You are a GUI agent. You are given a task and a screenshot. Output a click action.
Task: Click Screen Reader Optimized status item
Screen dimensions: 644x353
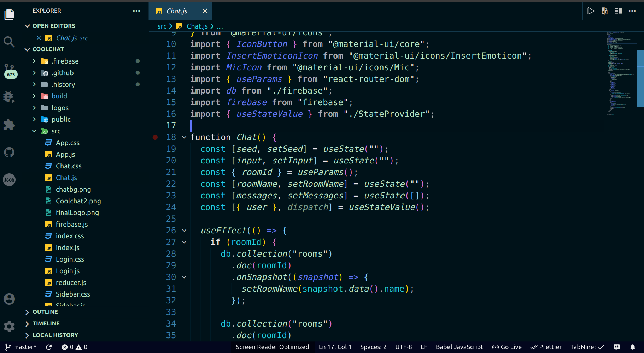tap(273, 347)
